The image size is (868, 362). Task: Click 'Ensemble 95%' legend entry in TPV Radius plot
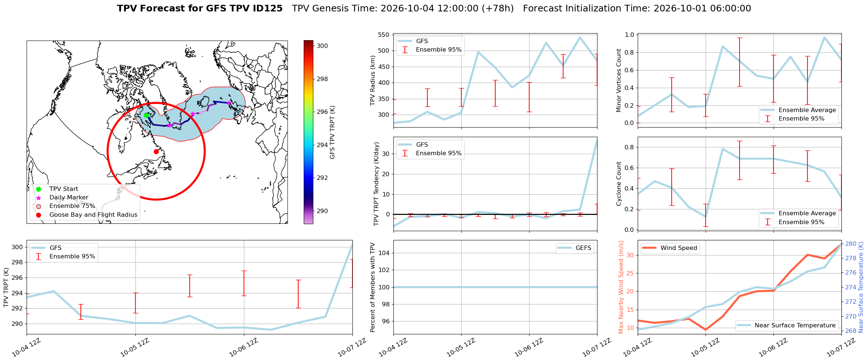coord(438,49)
